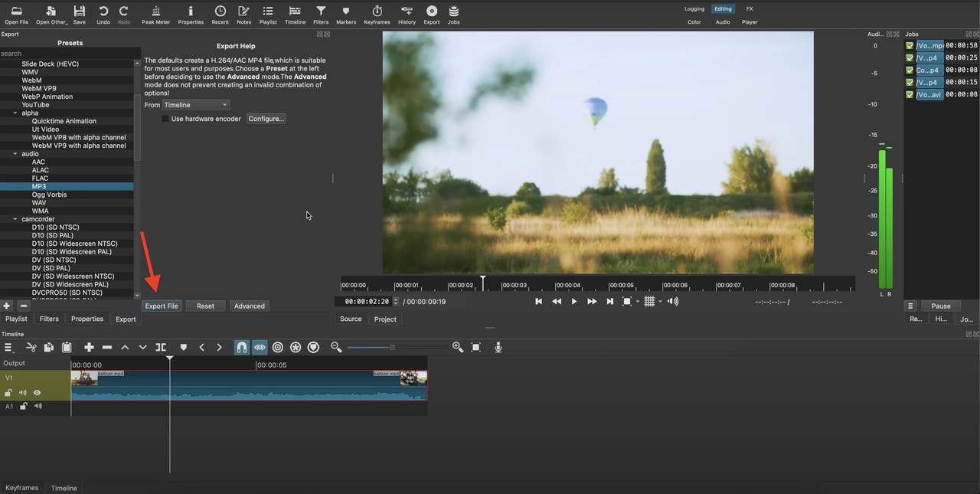Open the Notes panel
The image size is (980, 494).
[x=244, y=14]
